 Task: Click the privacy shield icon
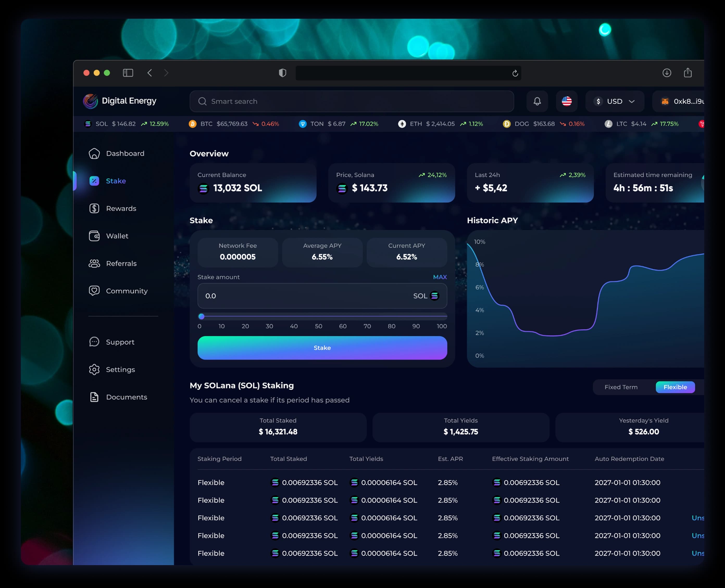tap(282, 73)
